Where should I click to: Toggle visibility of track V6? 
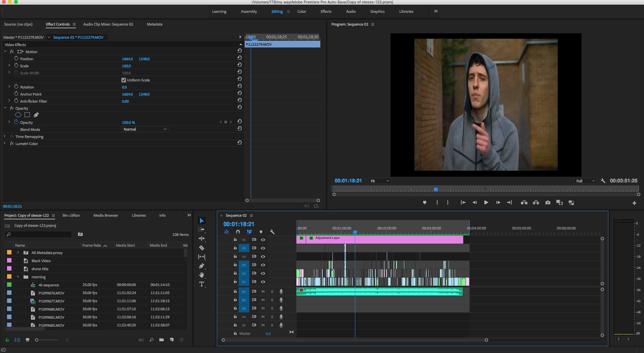tap(263, 240)
